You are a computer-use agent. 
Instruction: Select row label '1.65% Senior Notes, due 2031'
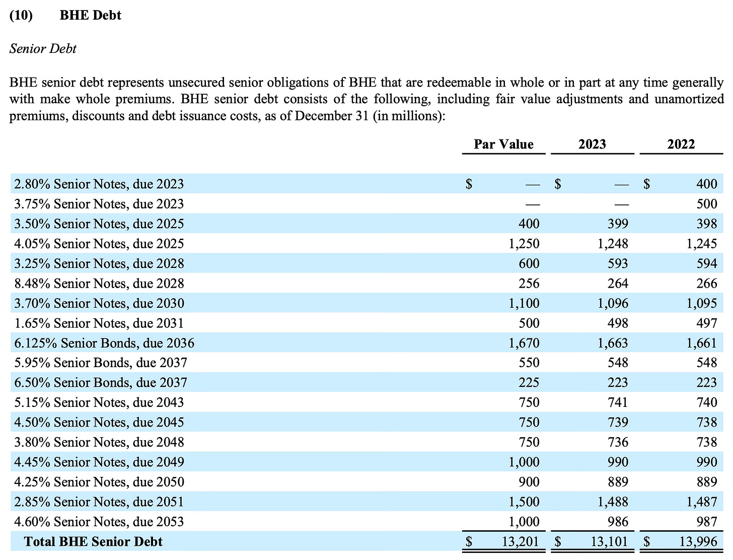99,323
